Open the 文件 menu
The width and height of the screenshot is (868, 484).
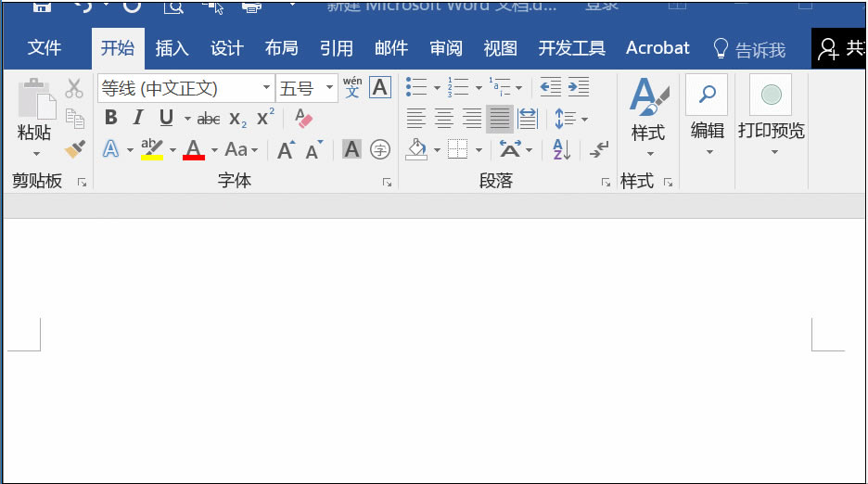coord(45,48)
